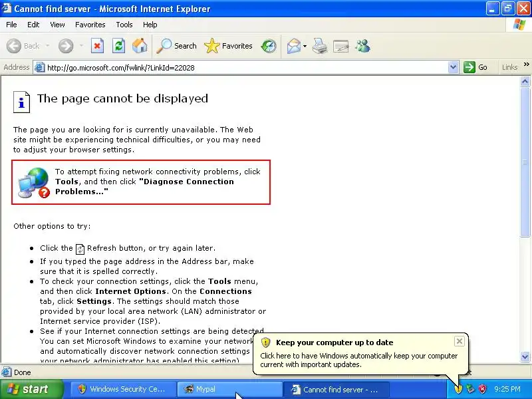Open the Edit menu

pyautogui.click(x=33, y=25)
